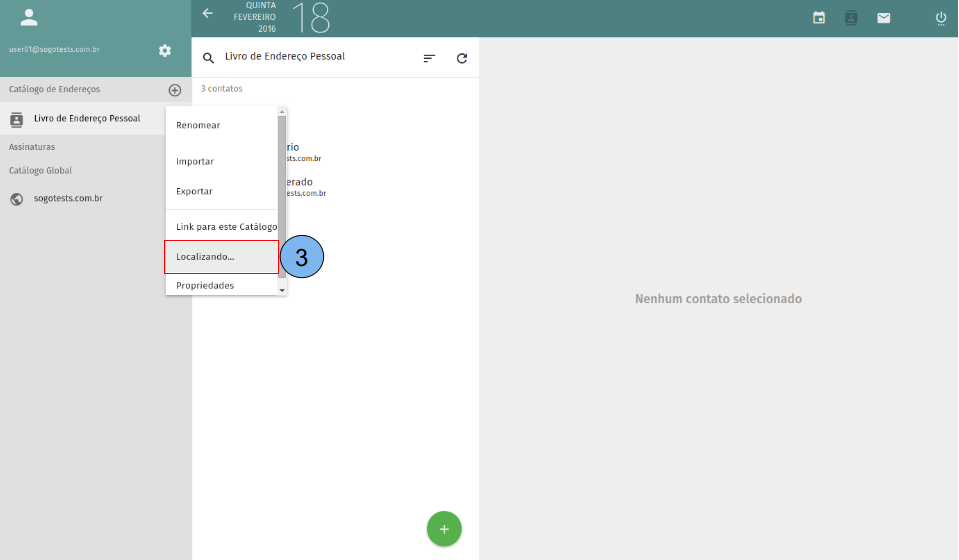Click green add contact button
959x560 pixels.
point(444,529)
